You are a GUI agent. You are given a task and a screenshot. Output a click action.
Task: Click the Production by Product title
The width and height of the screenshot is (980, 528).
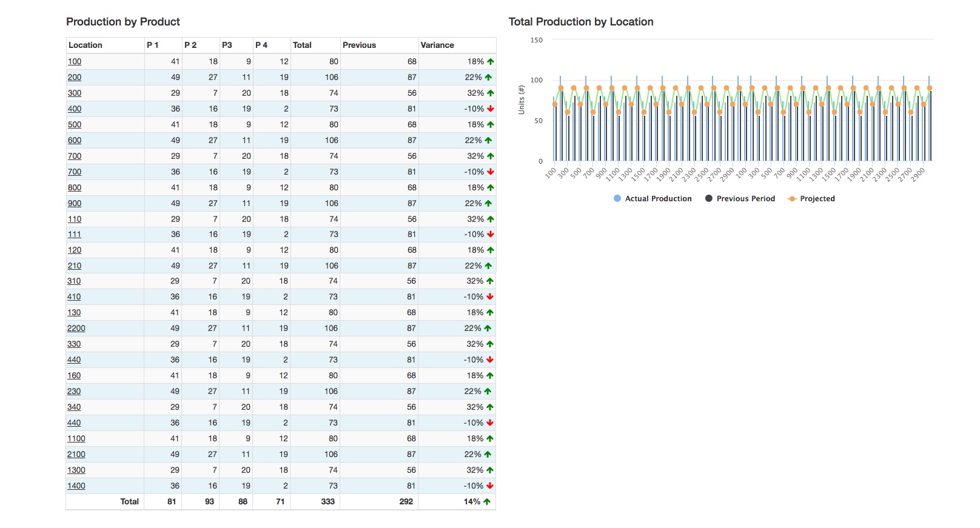point(123,22)
